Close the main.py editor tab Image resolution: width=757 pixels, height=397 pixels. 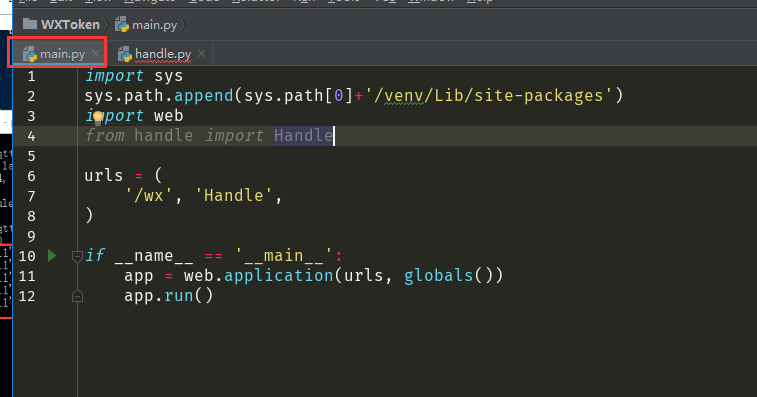pos(96,54)
